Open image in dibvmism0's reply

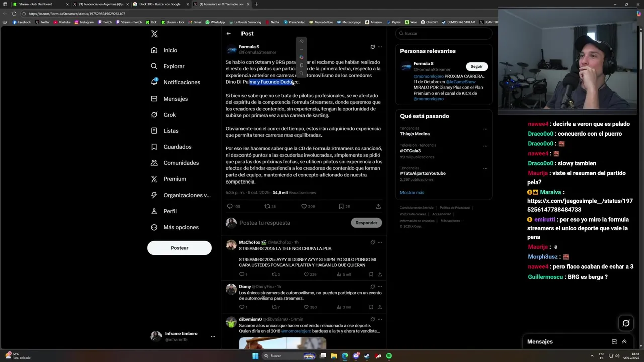pos(283,343)
